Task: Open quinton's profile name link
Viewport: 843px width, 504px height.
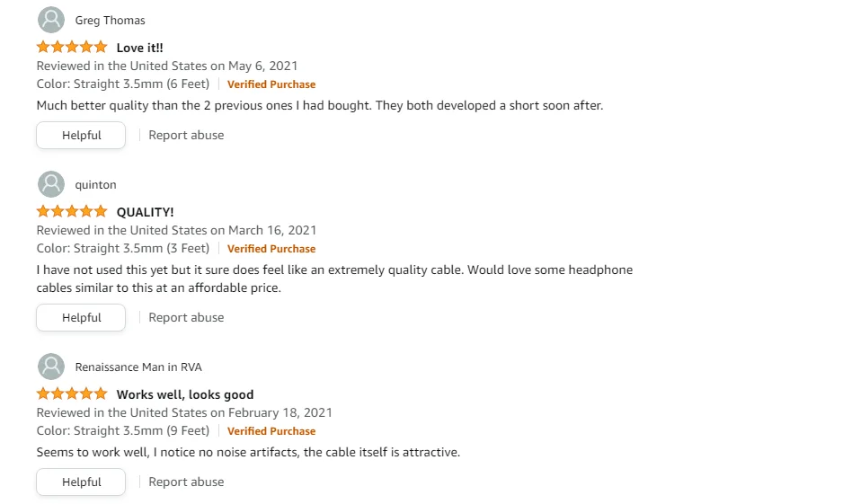Action: point(95,185)
